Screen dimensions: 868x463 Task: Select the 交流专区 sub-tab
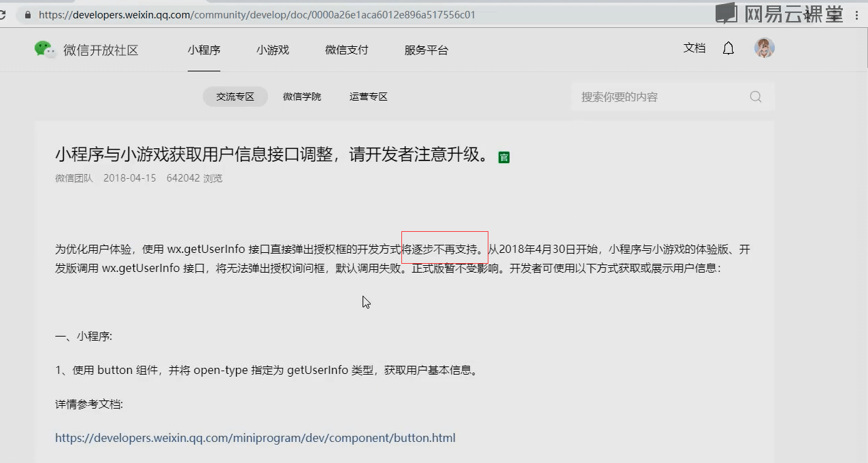(235, 97)
